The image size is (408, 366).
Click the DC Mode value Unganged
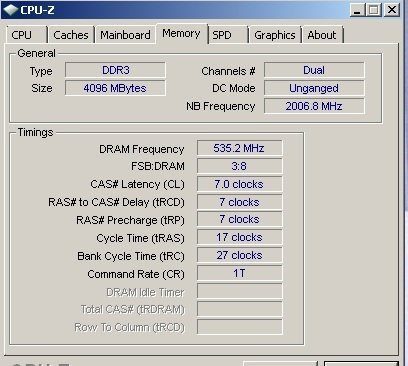click(314, 88)
